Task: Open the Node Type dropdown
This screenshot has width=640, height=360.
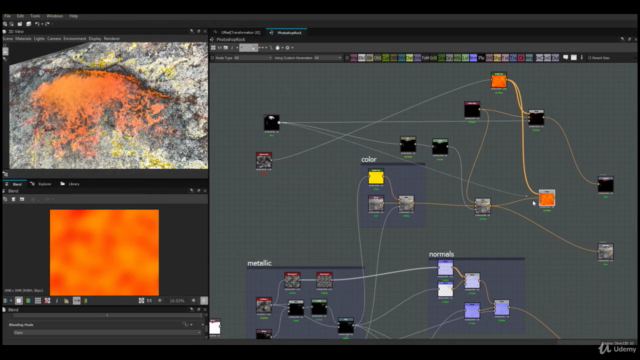Action: click(253, 58)
